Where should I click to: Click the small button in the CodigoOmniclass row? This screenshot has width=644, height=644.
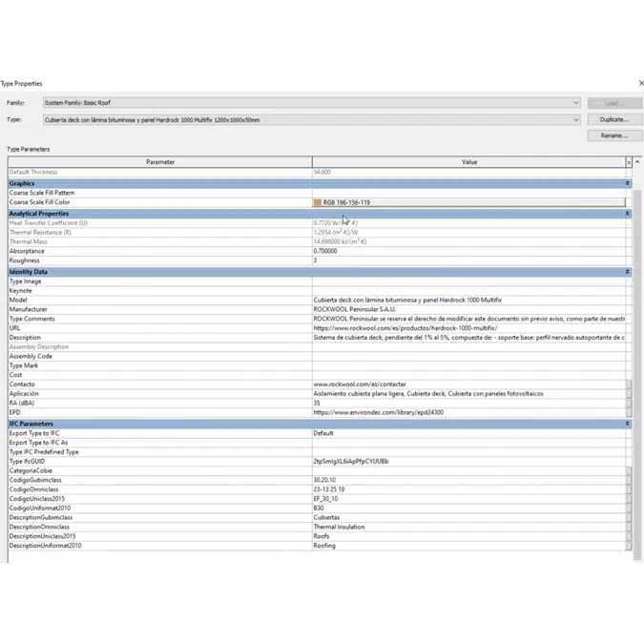point(629,489)
